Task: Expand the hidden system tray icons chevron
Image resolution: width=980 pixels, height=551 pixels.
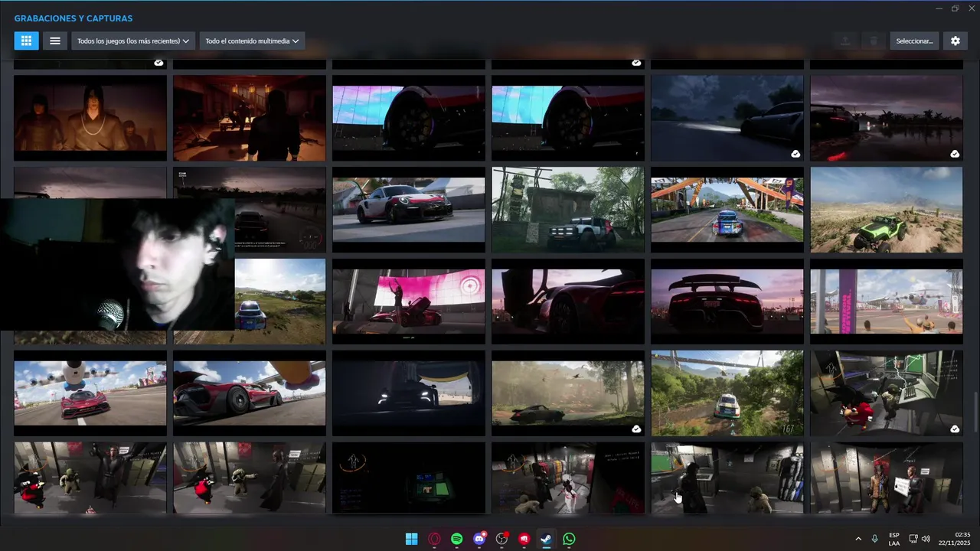Action: (x=857, y=539)
